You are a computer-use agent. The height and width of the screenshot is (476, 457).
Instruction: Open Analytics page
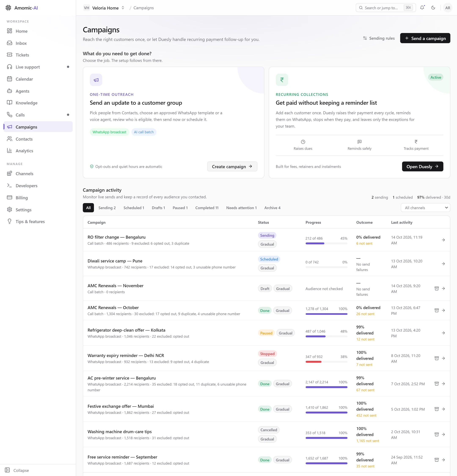(38, 151)
